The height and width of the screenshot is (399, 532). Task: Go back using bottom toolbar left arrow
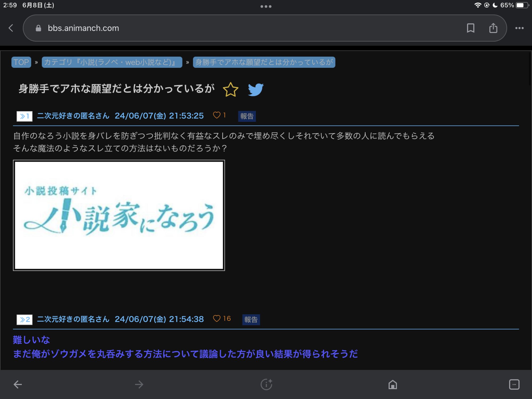tap(18, 384)
